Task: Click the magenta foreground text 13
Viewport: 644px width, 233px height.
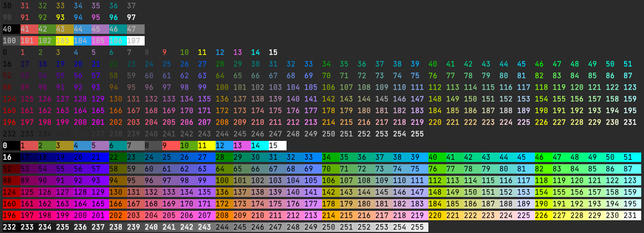Action: point(237,52)
